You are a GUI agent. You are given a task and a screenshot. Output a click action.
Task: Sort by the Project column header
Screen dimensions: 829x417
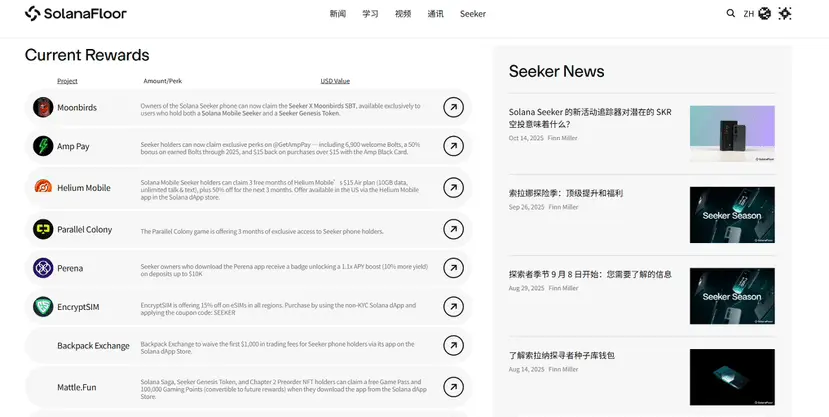67,81
